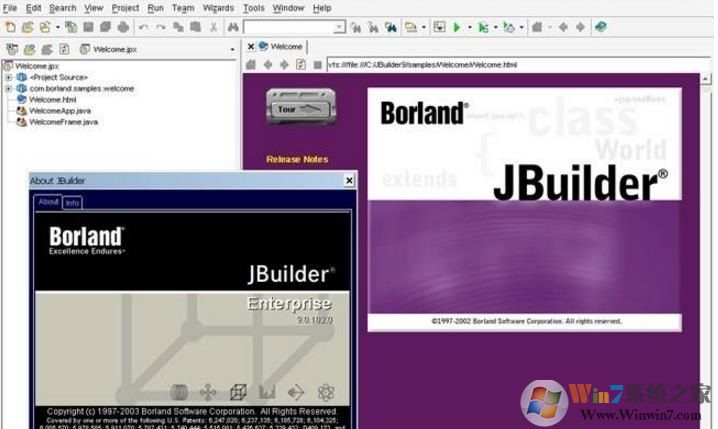
Task: Open the Wizards menu
Action: [218, 8]
